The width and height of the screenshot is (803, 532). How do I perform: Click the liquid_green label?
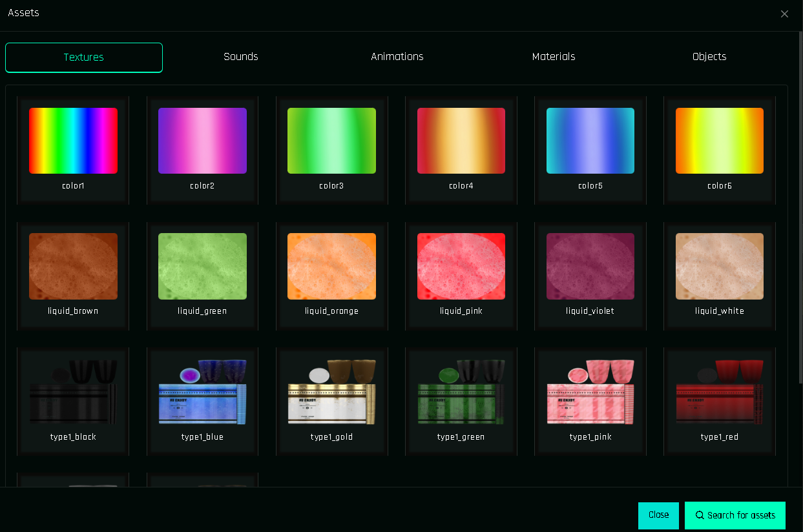202,311
